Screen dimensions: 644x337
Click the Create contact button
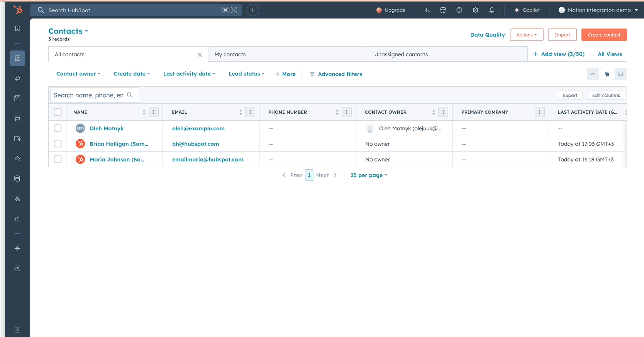coord(604,35)
